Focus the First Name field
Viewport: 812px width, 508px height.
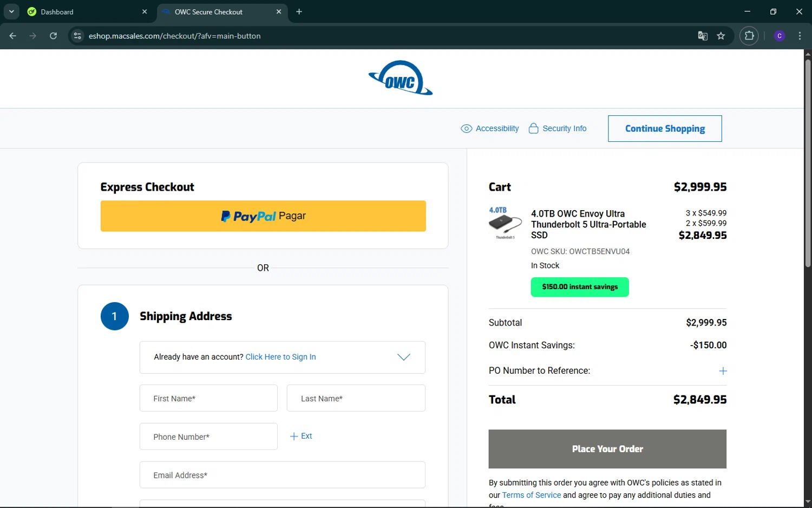click(x=208, y=398)
